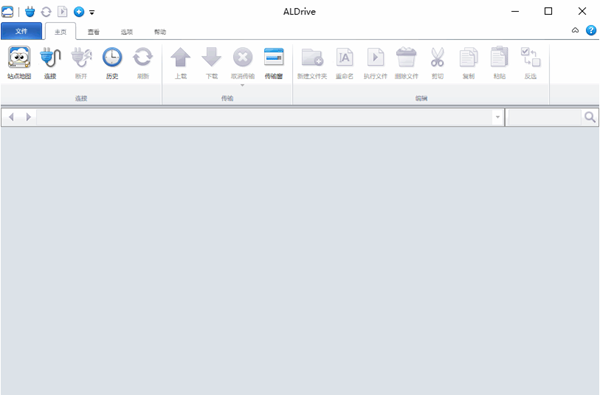This screenshot has height=395, width=600.
Task: Maximize the ALDrive window
Action: [x=548, y=11]
